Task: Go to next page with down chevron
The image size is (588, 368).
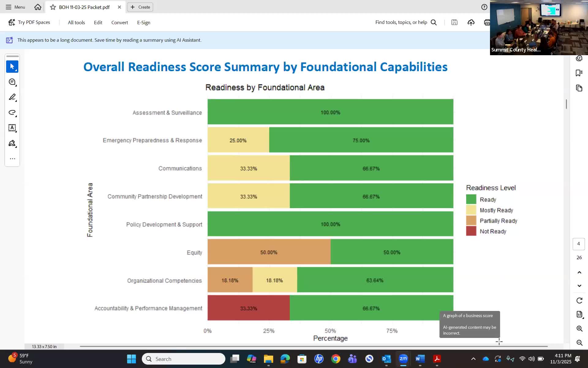Action: pyautogui.click(x=579, y=286)
